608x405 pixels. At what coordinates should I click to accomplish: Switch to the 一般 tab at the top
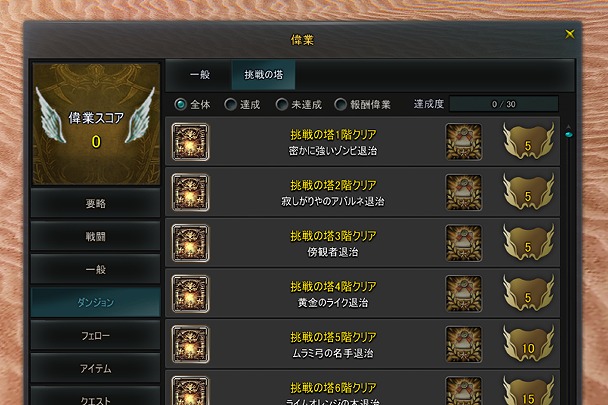(x=200, y=74)
